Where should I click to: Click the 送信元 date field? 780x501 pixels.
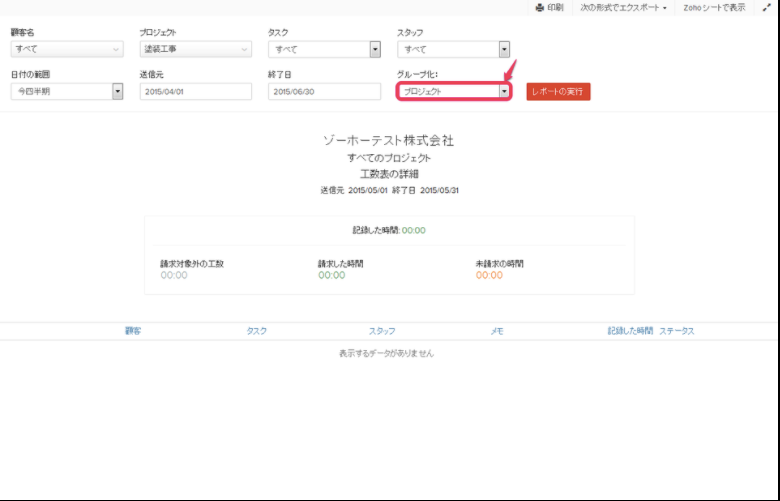click(x=195, y=91)
